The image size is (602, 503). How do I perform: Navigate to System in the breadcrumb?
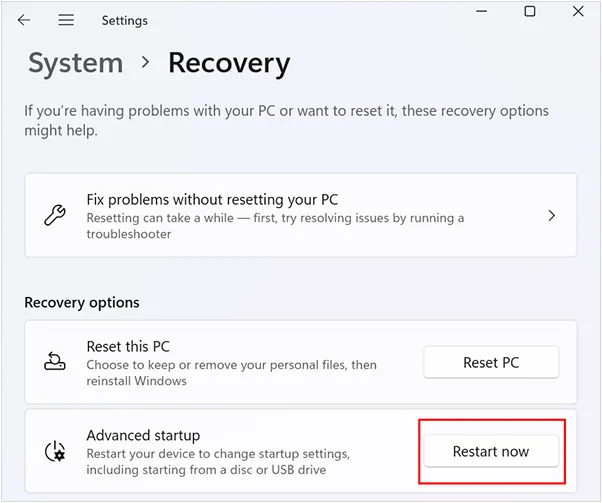click(75, 63)
